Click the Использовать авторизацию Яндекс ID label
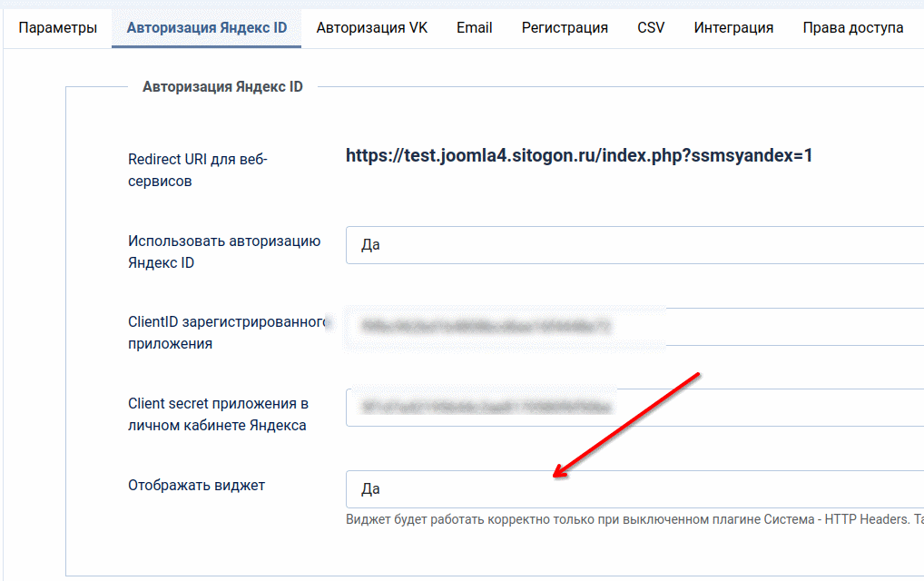Screen dimensions: 924x581 click(224, 251)
